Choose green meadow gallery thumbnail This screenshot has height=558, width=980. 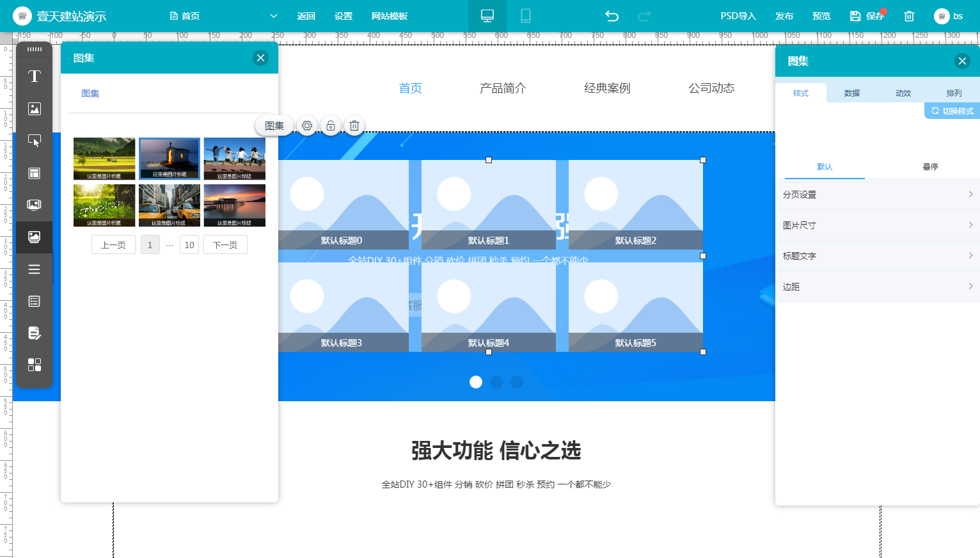click(x=104, y=159)
